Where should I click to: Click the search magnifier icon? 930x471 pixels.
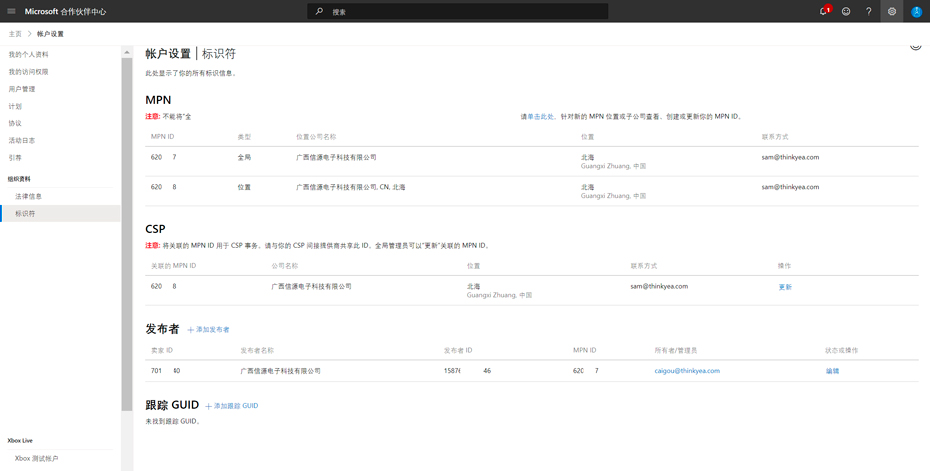tap(319, 11)
